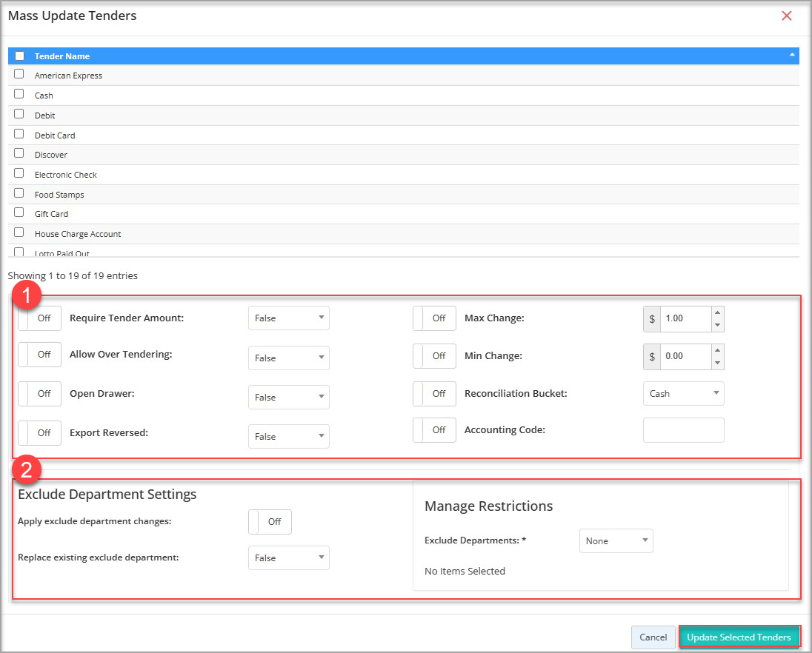Select the Debit tender checkbox
The image size is (812, 653).
(x=19, y=114)
